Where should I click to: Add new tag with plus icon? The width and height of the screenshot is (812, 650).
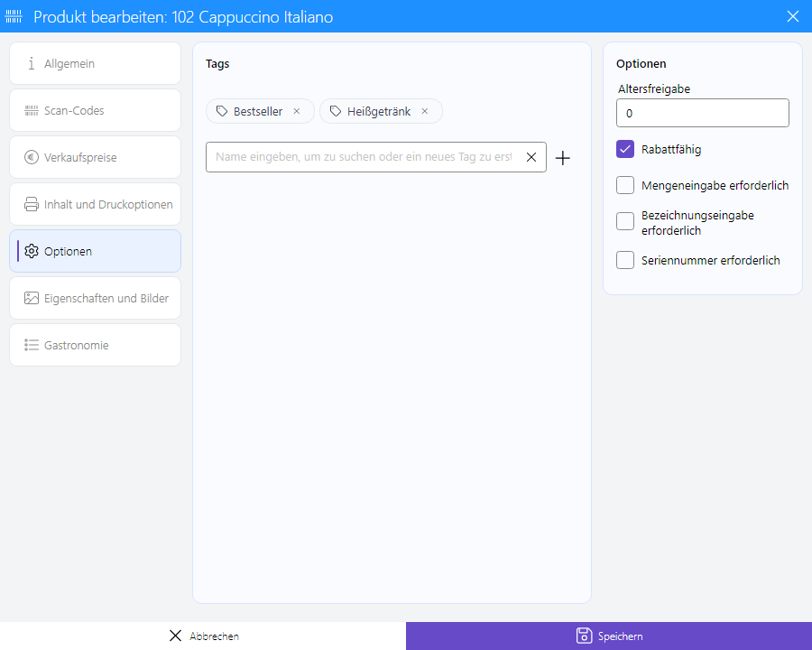[x=563, y=158]
